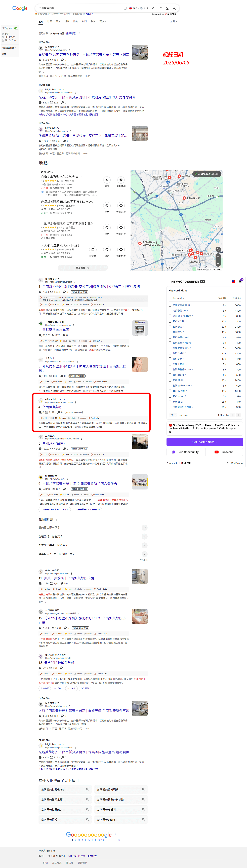The image size is (247, 868).
Task: Open the 工具 tools dropdown
Action: tap(173, 22)
